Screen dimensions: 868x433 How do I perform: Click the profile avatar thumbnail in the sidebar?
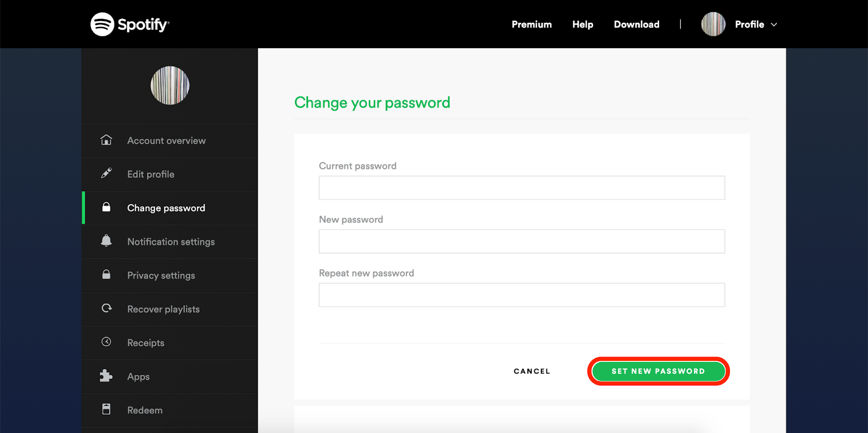pyautogui.click(x=169, y=86)
